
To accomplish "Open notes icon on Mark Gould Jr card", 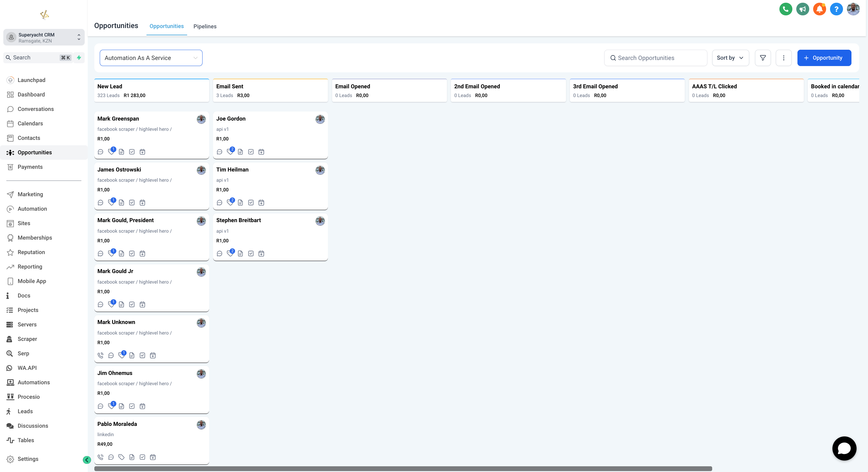I will pyautogui.click(x=121, y=304).
